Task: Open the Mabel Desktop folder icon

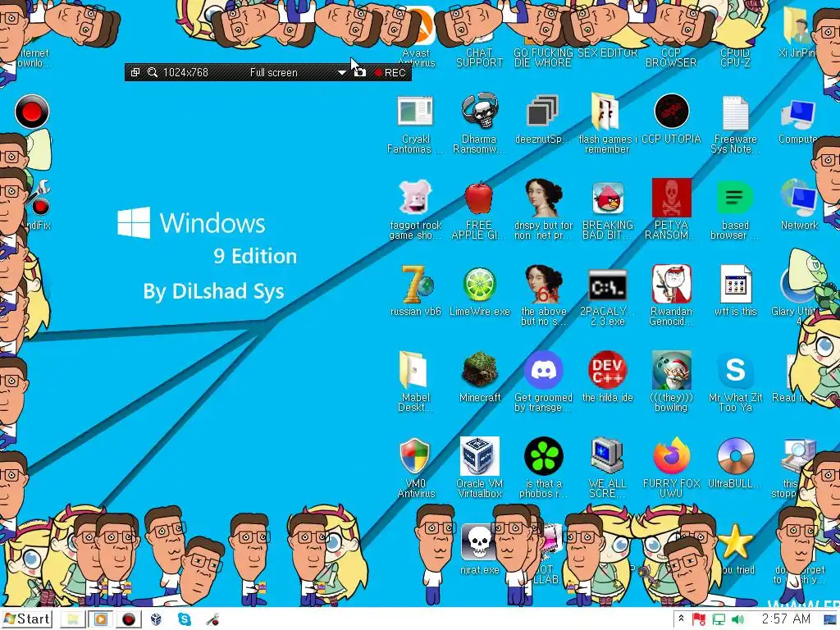Action: click(x=413, y=370)
